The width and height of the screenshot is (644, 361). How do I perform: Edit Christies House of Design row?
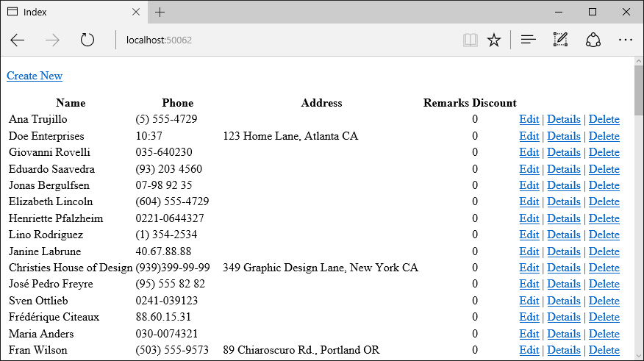point(529,268)
